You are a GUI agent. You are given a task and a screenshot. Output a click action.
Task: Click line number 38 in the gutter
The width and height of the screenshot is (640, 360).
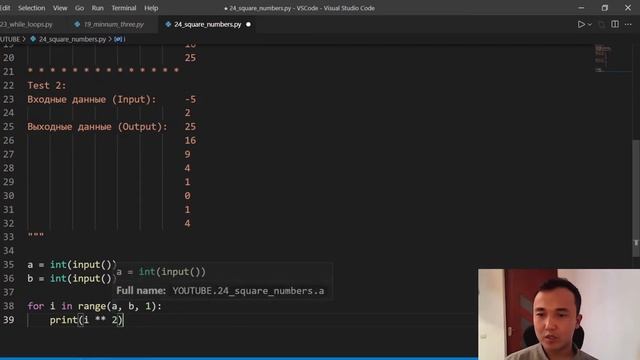coord(9,306)
